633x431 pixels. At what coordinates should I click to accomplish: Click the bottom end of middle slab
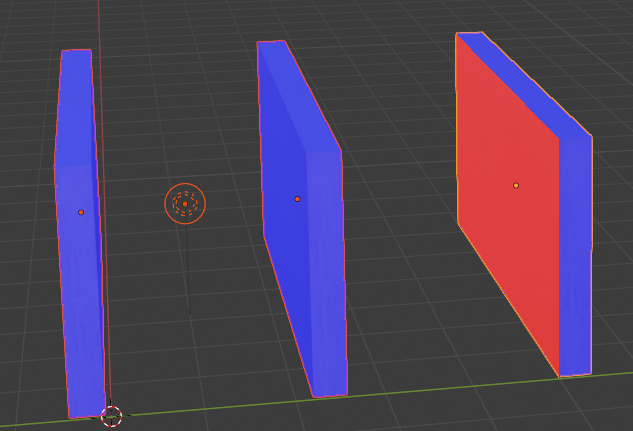tap(329, 394)
